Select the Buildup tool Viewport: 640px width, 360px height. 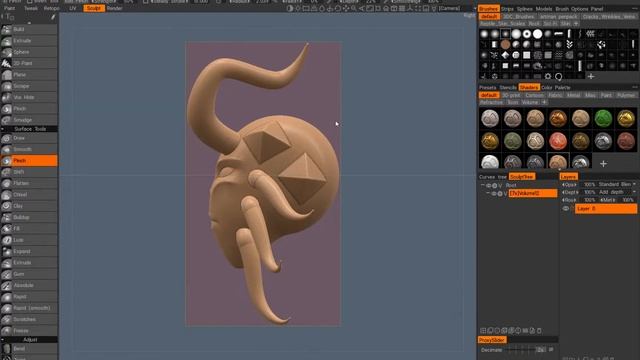tap(29, 217)
